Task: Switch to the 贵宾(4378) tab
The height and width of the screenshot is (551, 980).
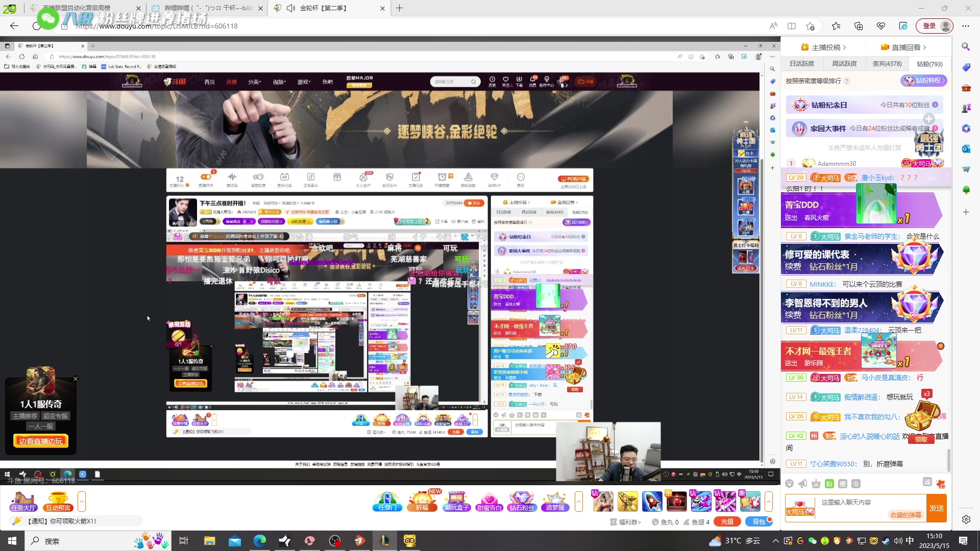Action: [x=887, y=64]
